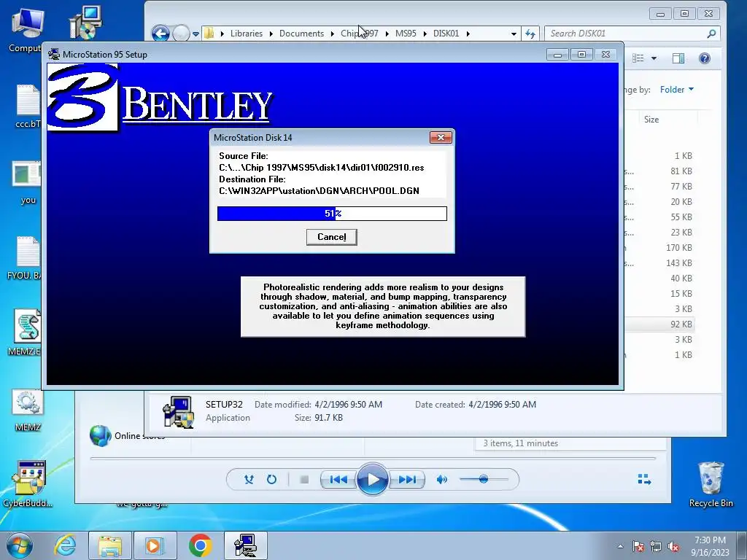Toggle the Explorer preview pane
Viewport: 747px width, 560px height.
click(x=678, y=58)
